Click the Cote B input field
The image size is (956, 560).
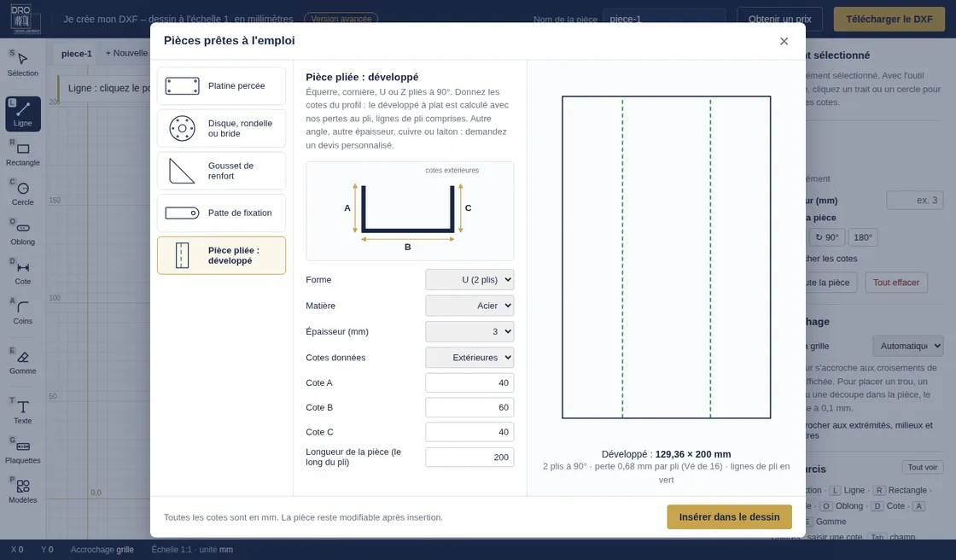click(x=469, y=407)
